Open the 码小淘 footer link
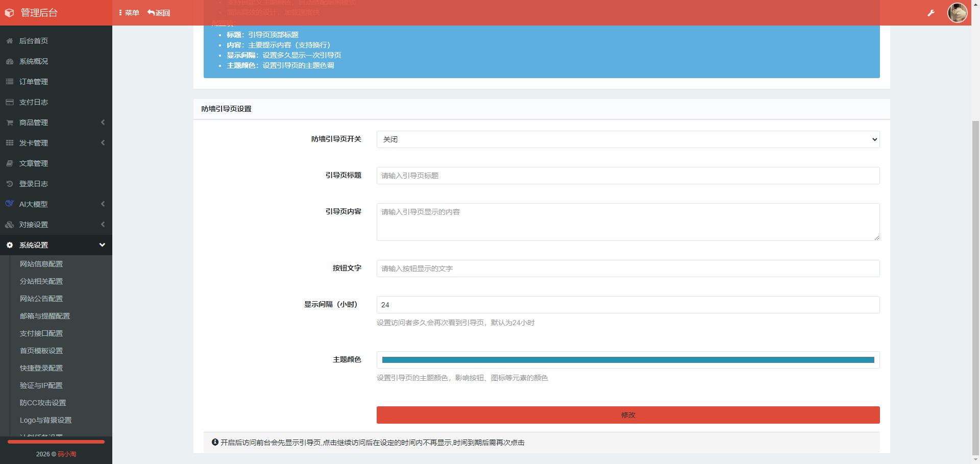980x464 pixels. click(x=68, y=454)
